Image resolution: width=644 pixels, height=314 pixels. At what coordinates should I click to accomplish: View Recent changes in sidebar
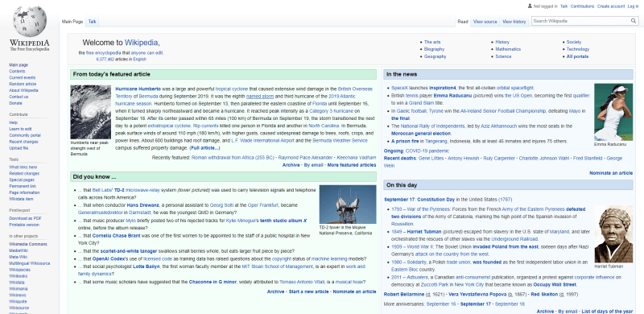point(23,142)
